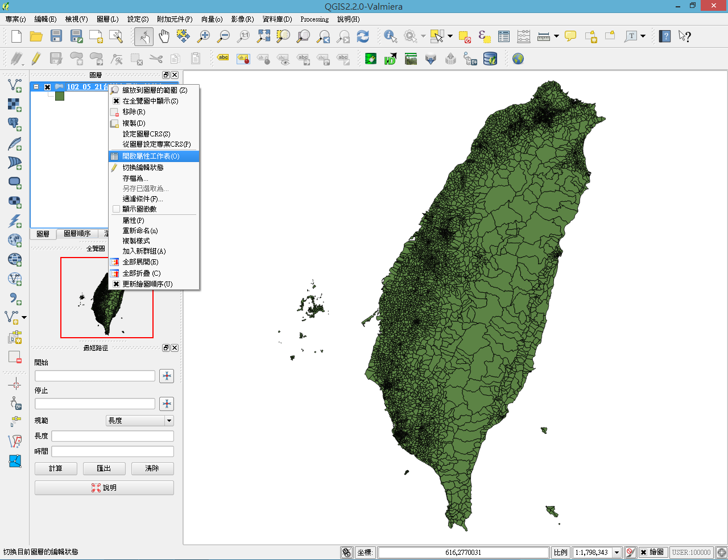Toggle the 繪圖 render checkbox
This screenshot has width=728, height=560.
pos(643,552)
